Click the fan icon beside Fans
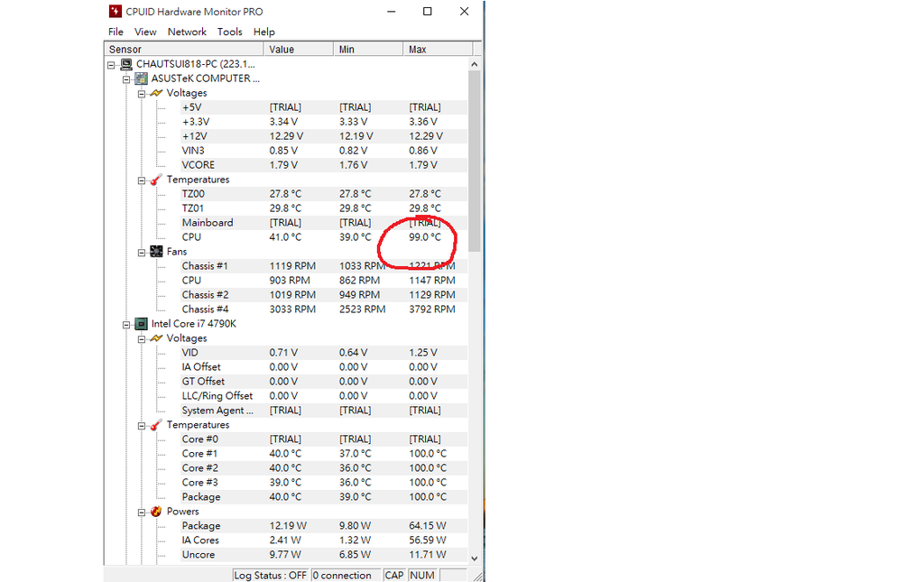 point(156,252)
